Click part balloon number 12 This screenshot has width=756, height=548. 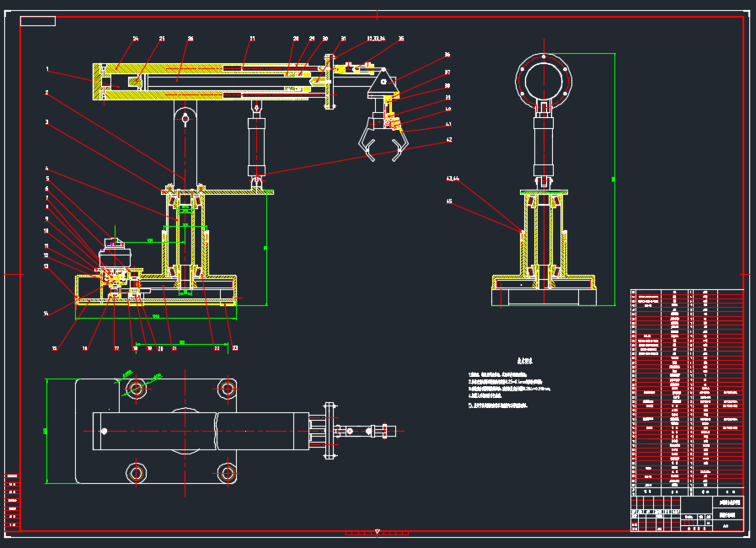point(46,255)
